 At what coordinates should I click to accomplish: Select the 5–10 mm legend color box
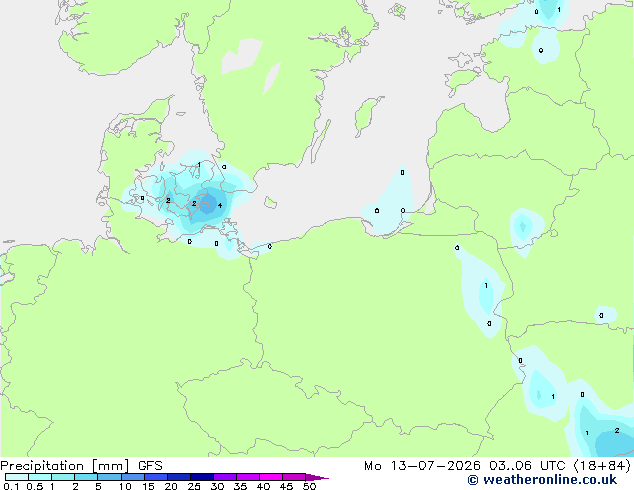point(109,477)
